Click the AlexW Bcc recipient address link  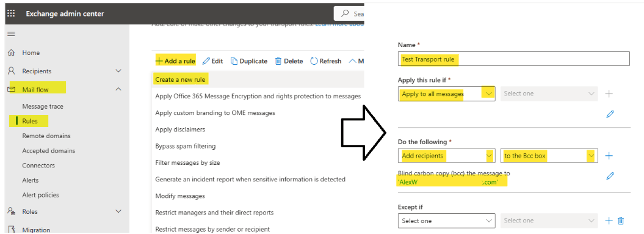[x=448, y=182]
